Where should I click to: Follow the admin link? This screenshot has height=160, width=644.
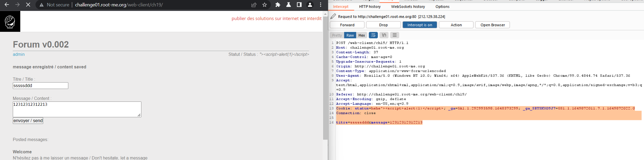(x=19, y=54)
